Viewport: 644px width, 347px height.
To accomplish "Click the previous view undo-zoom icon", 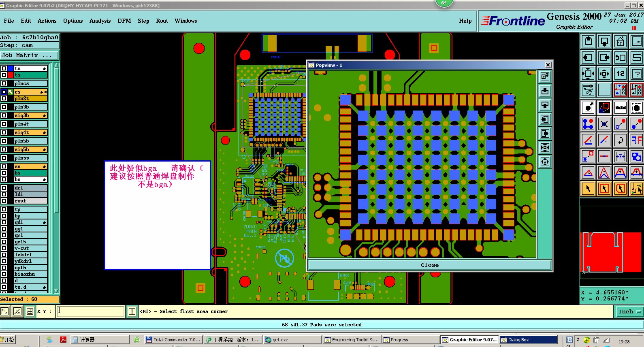I will click(x=621, y=57).
